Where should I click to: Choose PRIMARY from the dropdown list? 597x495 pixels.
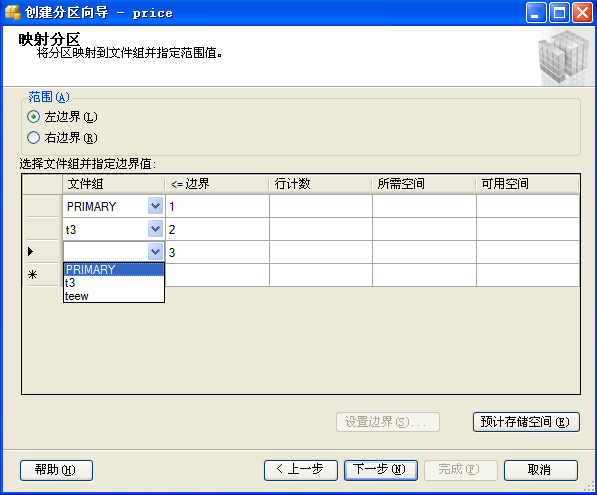[x=114, y=270]
